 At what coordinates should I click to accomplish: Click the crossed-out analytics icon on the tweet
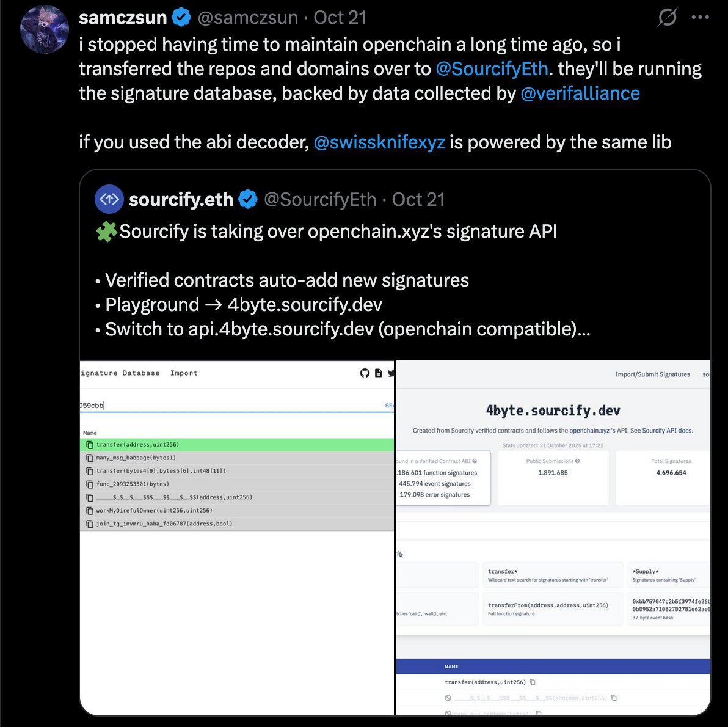[667, 18]
